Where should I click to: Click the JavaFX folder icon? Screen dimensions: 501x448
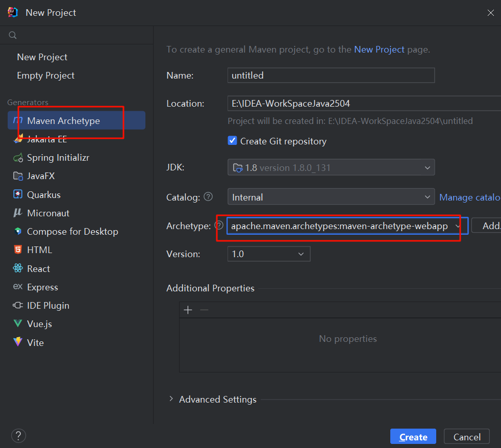pyautogui.click(x=18, y=176)
